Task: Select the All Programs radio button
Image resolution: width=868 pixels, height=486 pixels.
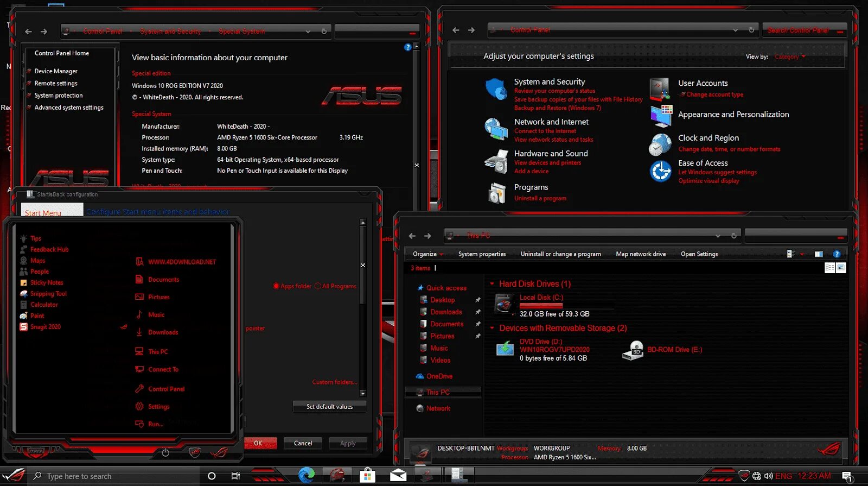Action: 318,286
